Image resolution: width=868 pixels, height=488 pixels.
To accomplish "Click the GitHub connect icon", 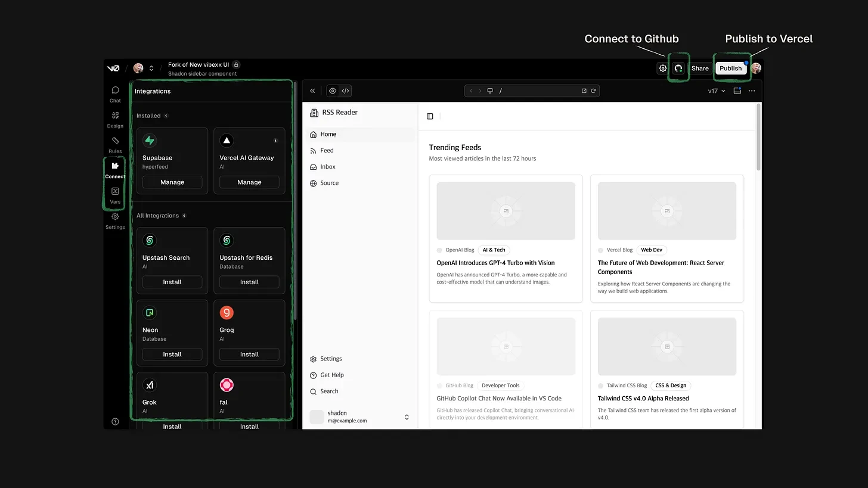I will click(678, 69).
